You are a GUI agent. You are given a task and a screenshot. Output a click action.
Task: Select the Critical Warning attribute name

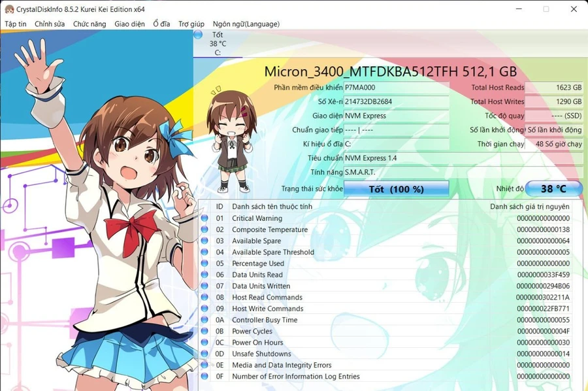257,218
